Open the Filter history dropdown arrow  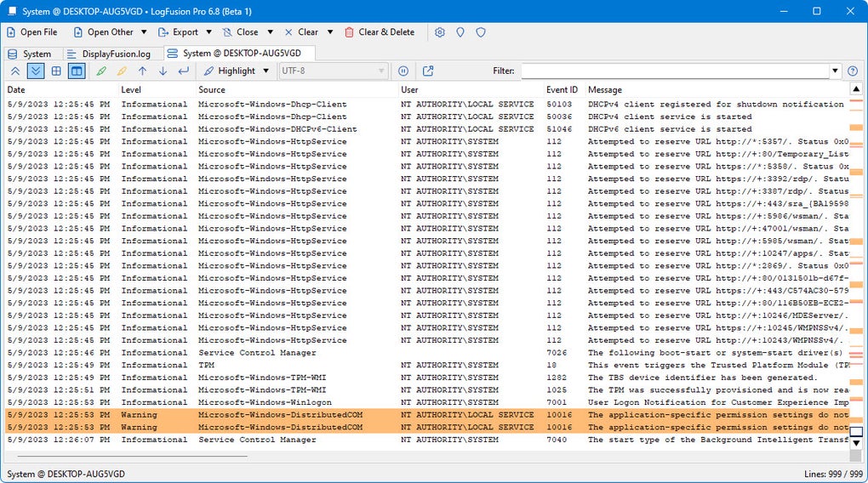pos(835,71)
